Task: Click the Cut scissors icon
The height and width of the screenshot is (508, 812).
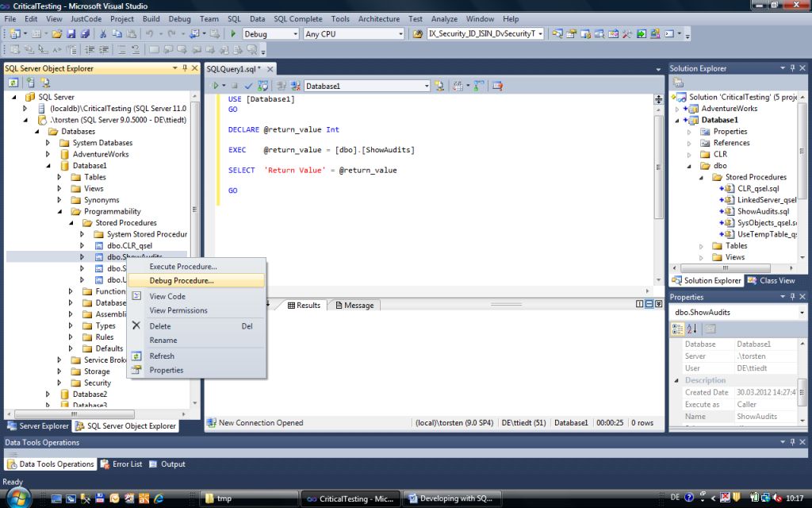Action: click(x=102, y=33)
